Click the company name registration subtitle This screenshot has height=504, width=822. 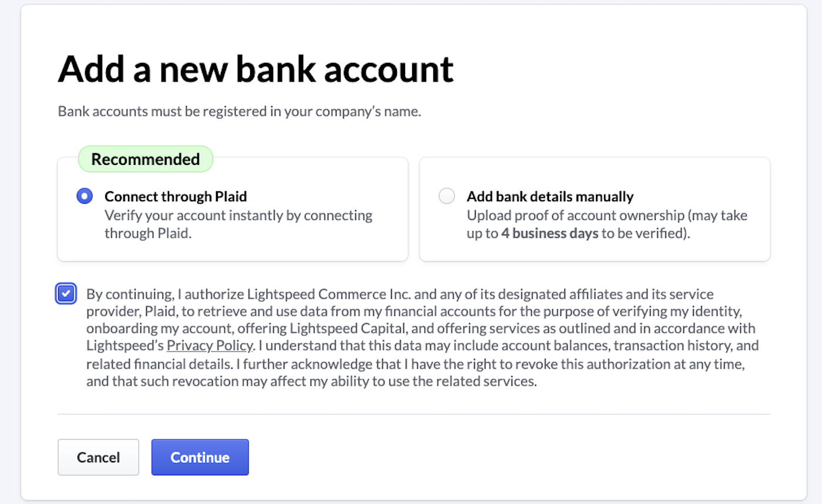(238, 111)
